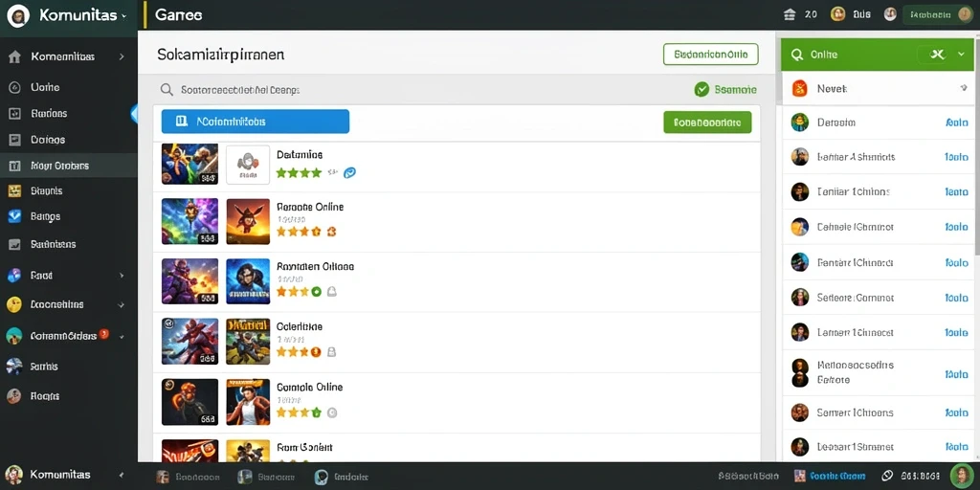Click the star rating under Reroote Online
This screenshot has width=980, height=490.
click(x=299, y=232)
